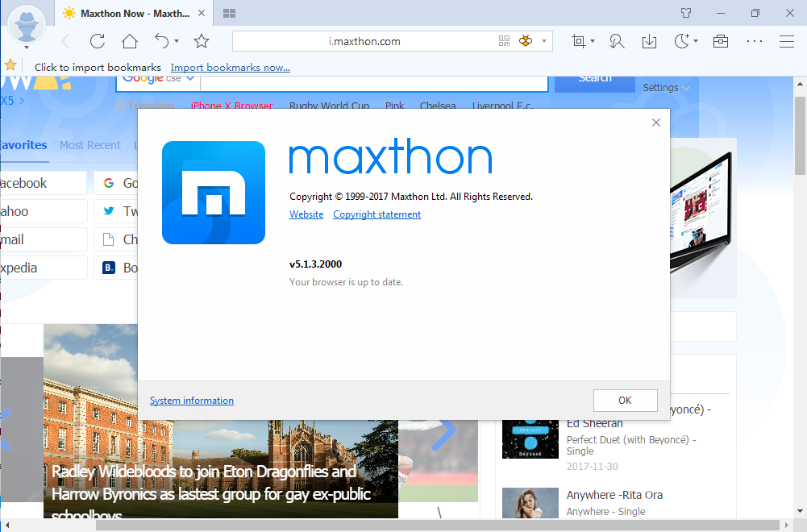Image resolution: width=807 pixels, height=532 pixels.
Task: Reload the page with refresh icon
Action: click(x=98, y=41)
